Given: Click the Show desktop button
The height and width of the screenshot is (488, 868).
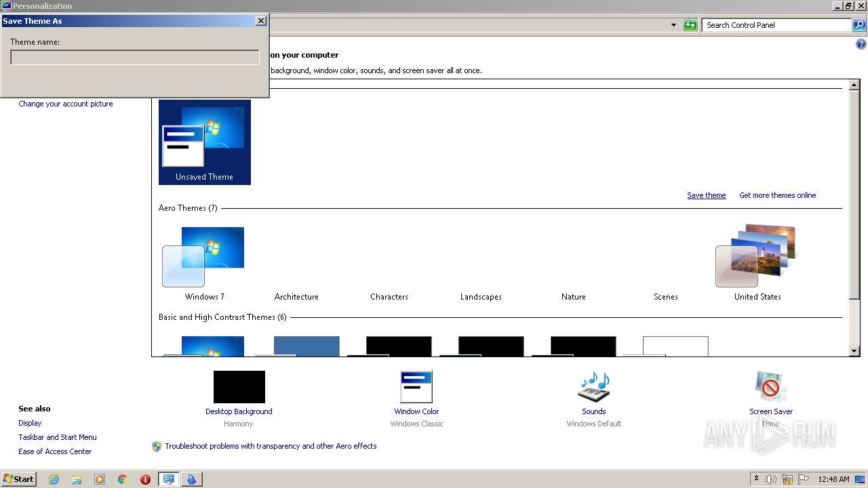Looking at the screenshot, I should click(861, 479).
